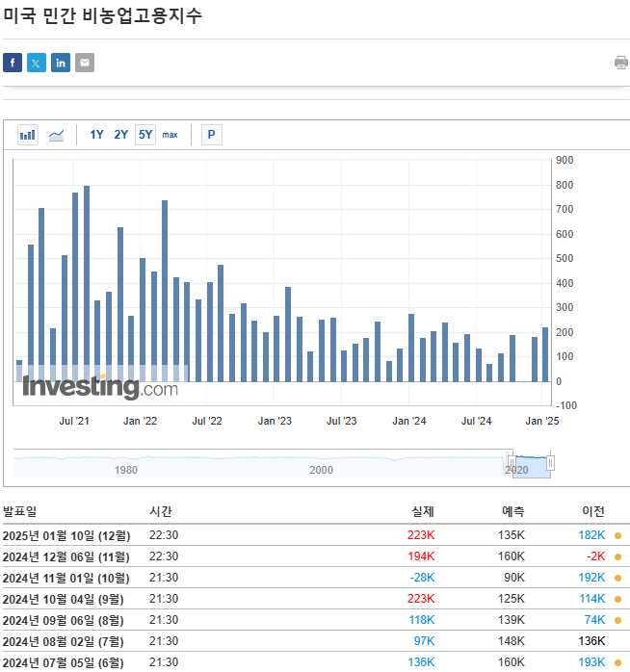This screenshot has width=630, height=672.
Task: Click the orange revision dot beside -2K
Action: pyautogui.click(x=618, y=557)
